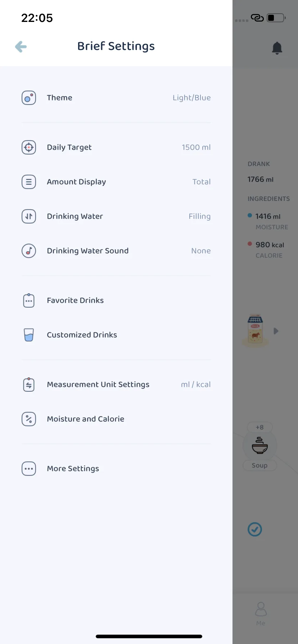Change Amount Display Total value

pos(202,182)
